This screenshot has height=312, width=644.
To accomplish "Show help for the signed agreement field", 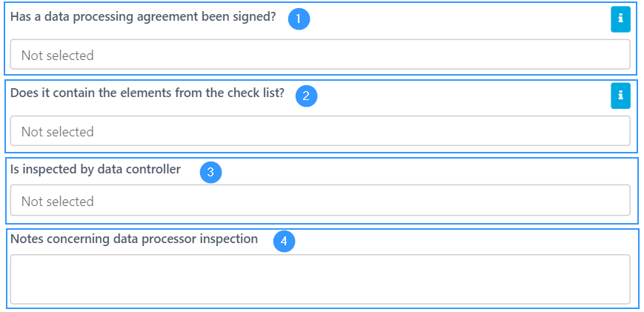I will 620,19.
